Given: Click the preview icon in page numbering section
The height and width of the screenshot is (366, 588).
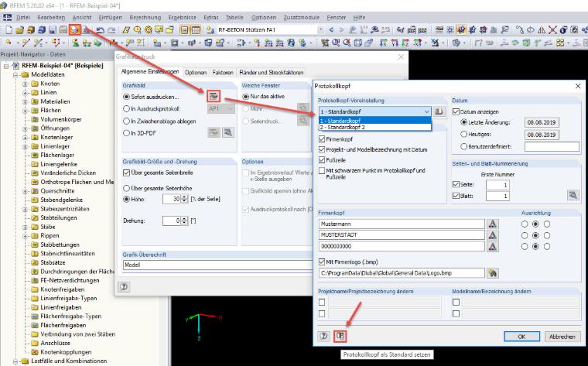Looking at the screenshot, I should coord(573,195).
